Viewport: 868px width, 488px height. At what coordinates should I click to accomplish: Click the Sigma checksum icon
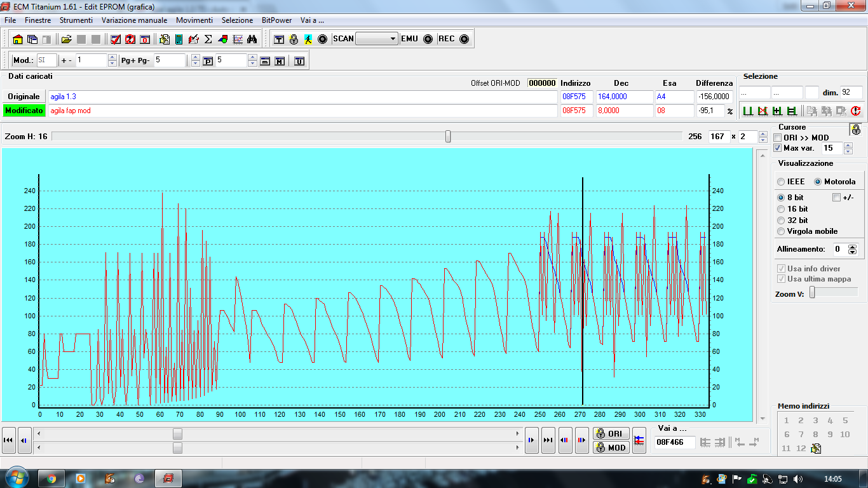[208, 39]
